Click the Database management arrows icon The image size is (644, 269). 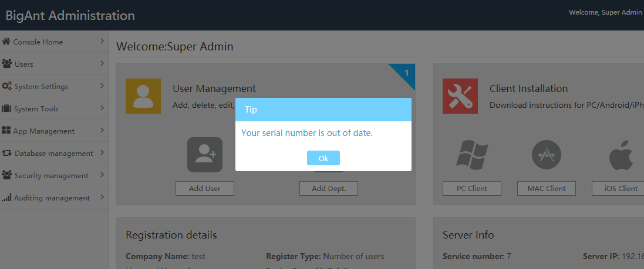coord(6,153)
